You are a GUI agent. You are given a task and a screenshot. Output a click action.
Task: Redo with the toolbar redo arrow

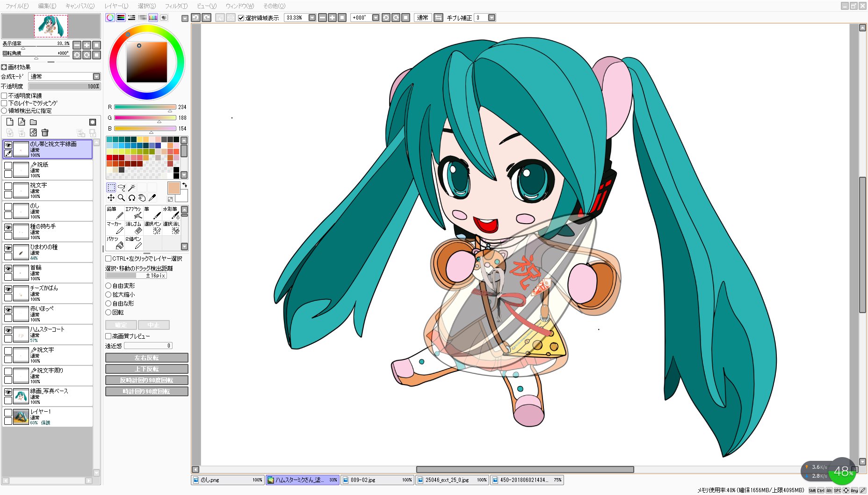click(206, 18)
